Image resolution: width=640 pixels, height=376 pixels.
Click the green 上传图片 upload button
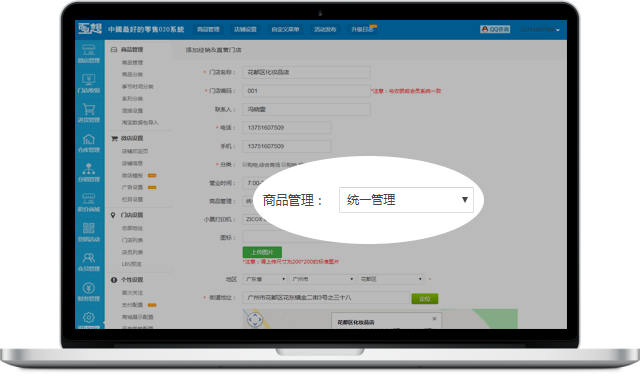262,252
